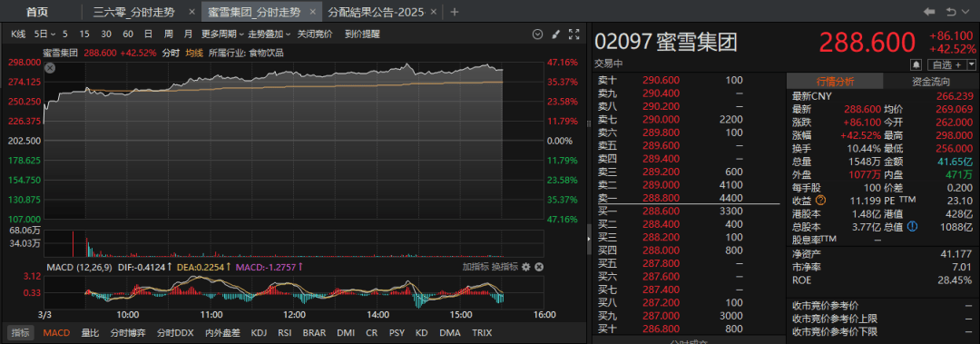Viewport: 980px width, 344px height.
Task: Open MACD indicator settings gear
Action: (525, 267)
